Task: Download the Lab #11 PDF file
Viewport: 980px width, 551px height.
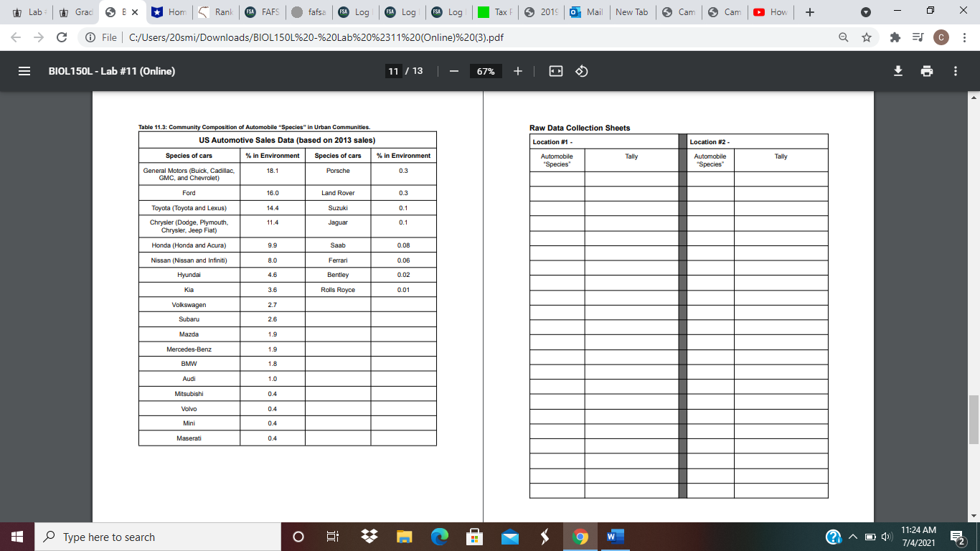Action: (x=897, y=71)
